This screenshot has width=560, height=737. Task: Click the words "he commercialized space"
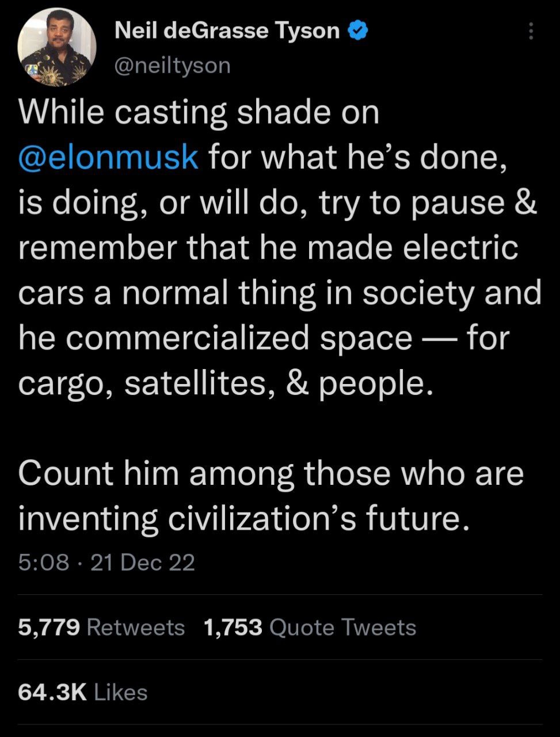(215, 338)
